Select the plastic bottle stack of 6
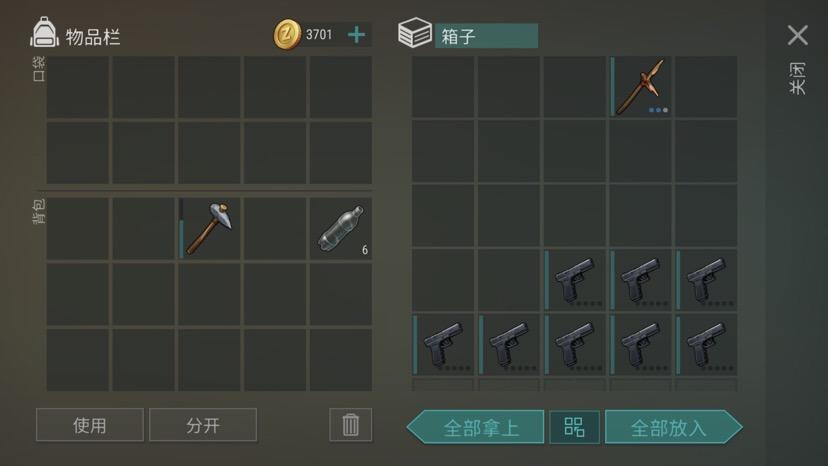 pyautogui.click(x=341, y=229)
